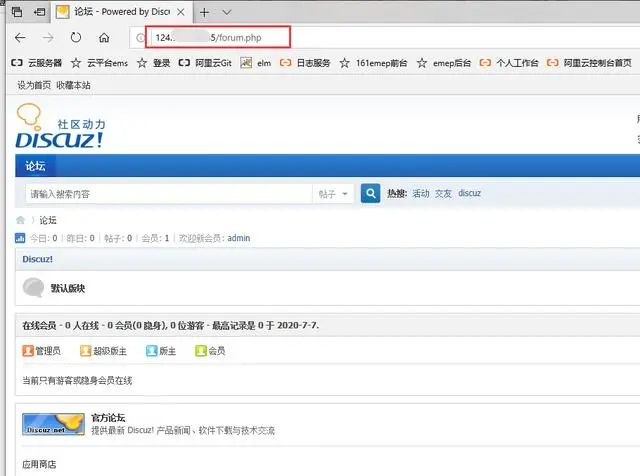Click 设为首页 link

[x=34, y=85]
